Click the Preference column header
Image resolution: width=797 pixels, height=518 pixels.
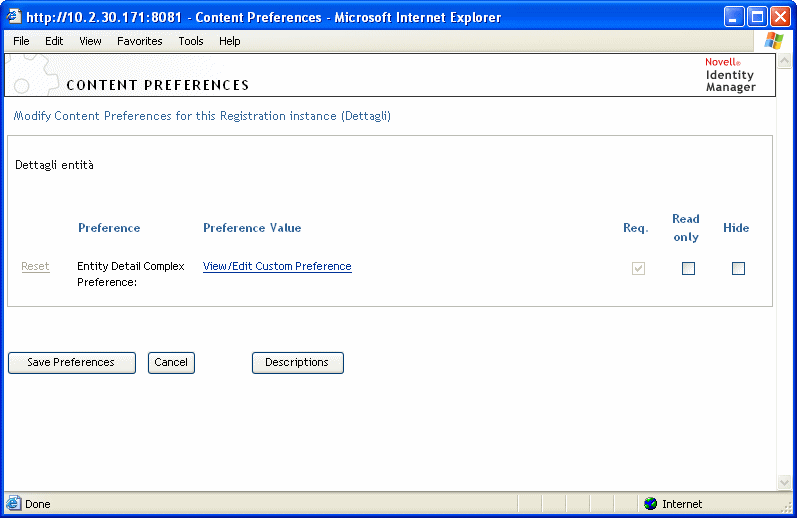109,228
